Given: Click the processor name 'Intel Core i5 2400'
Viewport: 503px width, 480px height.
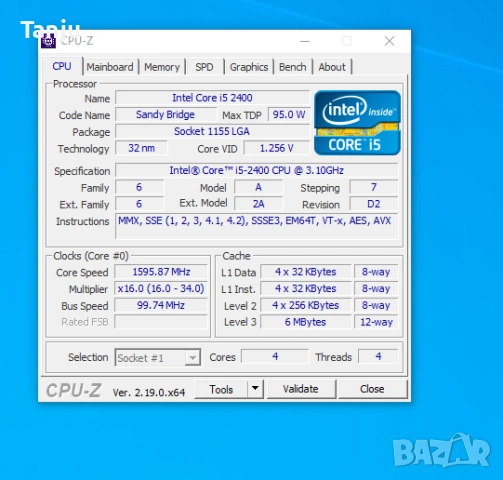Looking at the screenshot, I should click(x=212, y=98).
